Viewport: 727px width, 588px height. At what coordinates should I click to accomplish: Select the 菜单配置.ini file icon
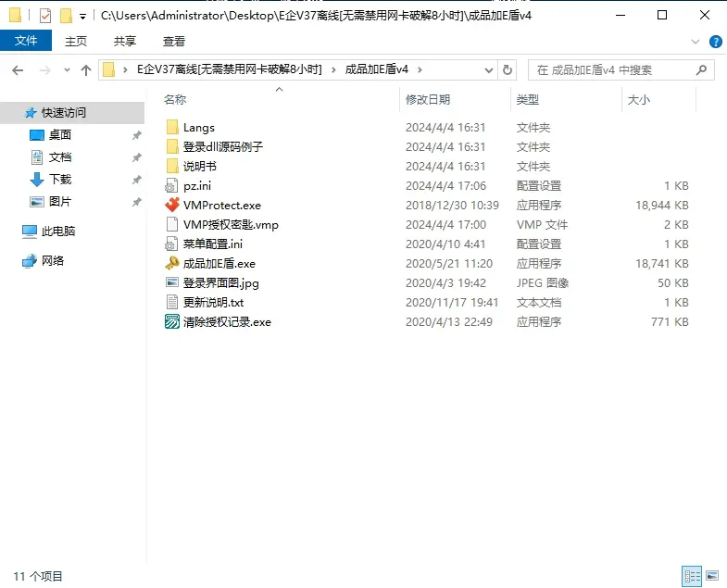[x=171, y=244]
